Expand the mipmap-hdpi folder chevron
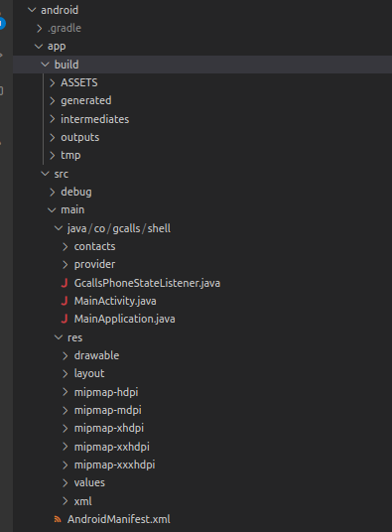392x532 pixels. [x=65, y=392]
